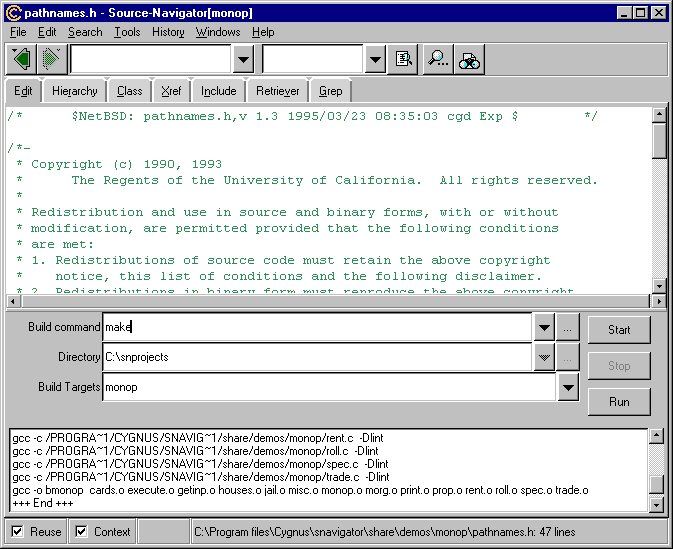Screen dimensions: 673x549
Task: Toggle the Context checkbox
Action: click(x=82, y=531)
